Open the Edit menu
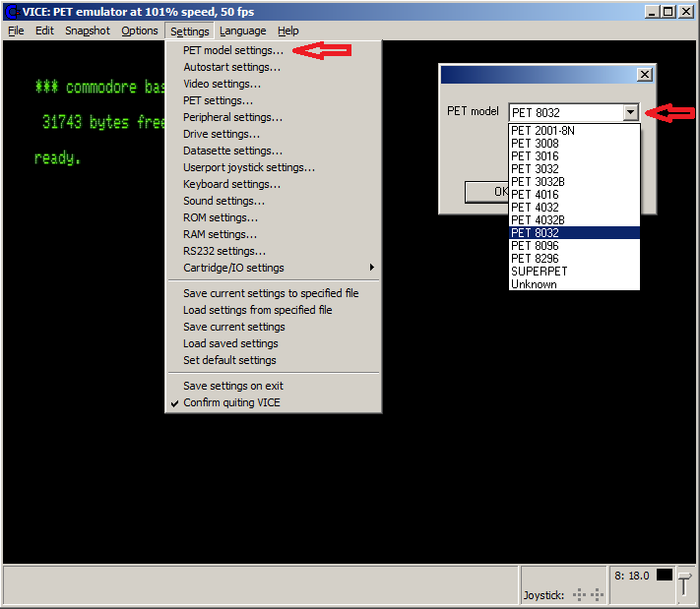 pyautogui.click(x=44, y=30)
